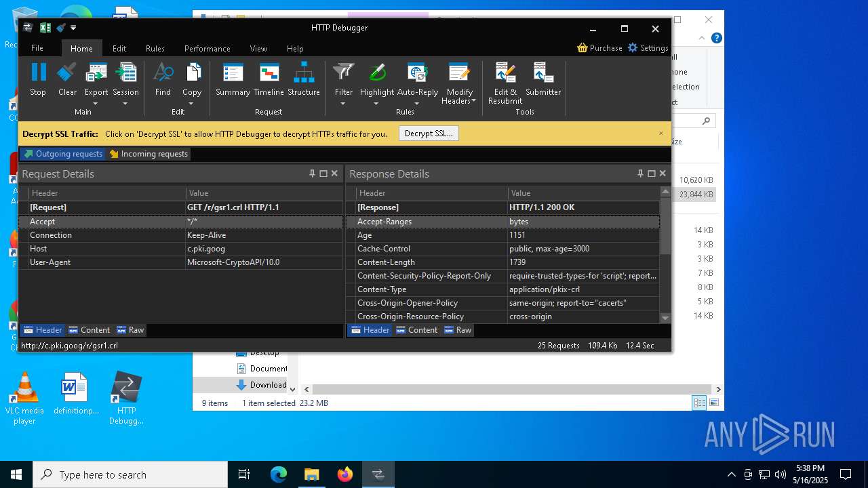Close the Request Details panel
Viewport: 868px width, 488px height.
[x=334, y=174]
